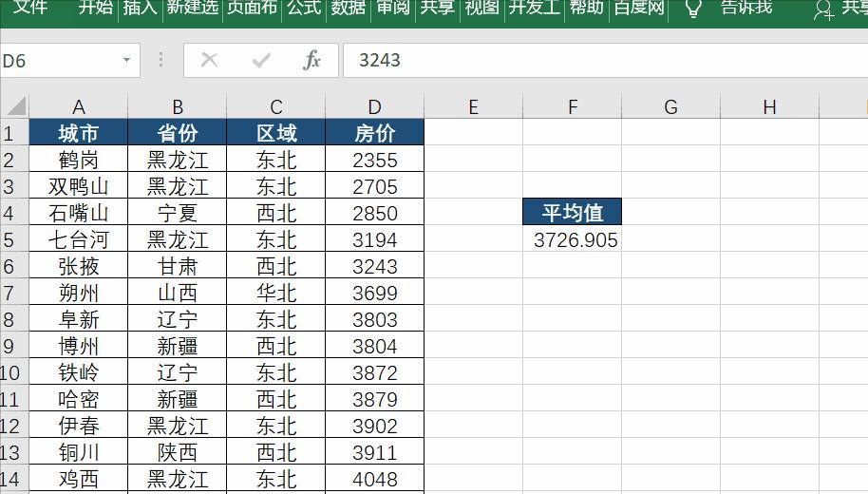
Task: Select the cell containing 朔州
Action: click(79, 293)
